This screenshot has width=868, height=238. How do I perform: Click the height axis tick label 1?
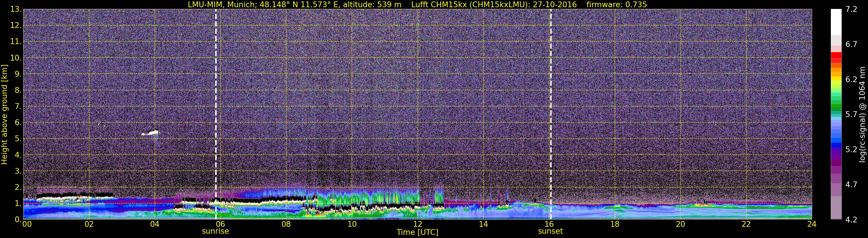pos(18,203)
